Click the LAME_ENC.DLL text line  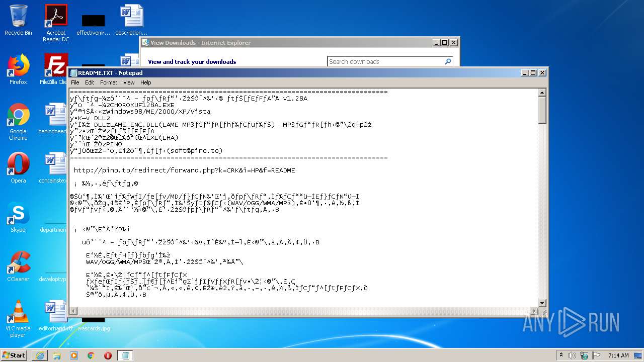(x=221, y=125)
